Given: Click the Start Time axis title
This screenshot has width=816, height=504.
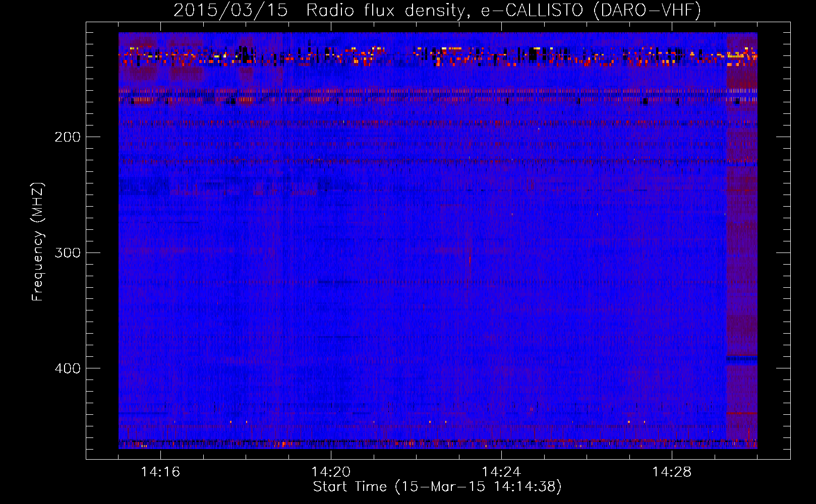Looking at the screenshot, I should point(349,487).
